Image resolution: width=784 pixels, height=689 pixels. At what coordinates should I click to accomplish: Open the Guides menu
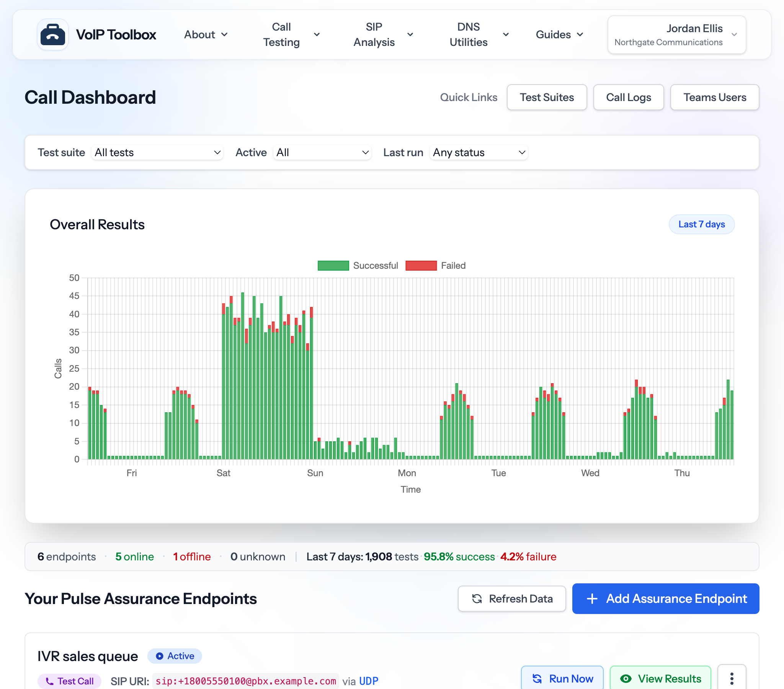559,34
